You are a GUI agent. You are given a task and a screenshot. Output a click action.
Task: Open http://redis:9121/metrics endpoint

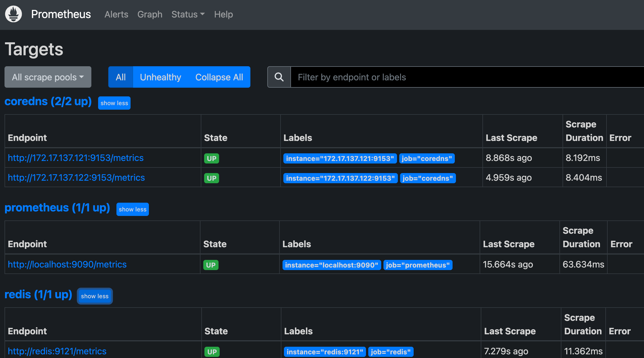click(57, 351)
